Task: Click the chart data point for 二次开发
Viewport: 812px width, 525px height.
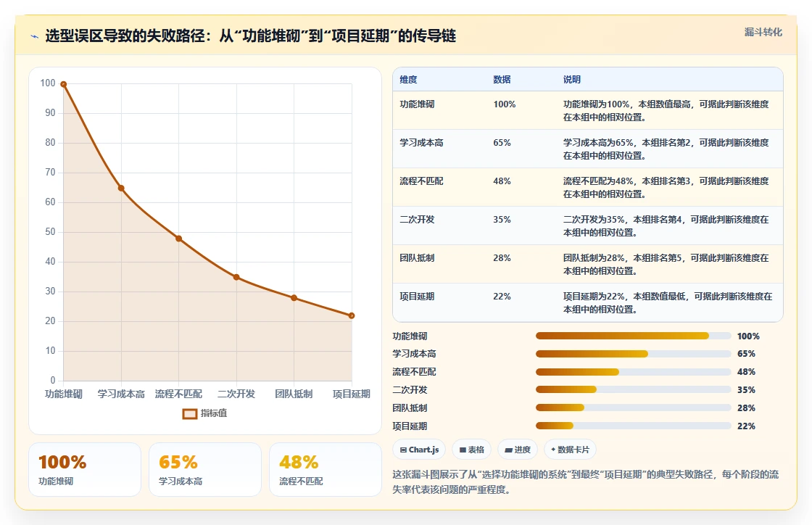Action: point(236,277)
